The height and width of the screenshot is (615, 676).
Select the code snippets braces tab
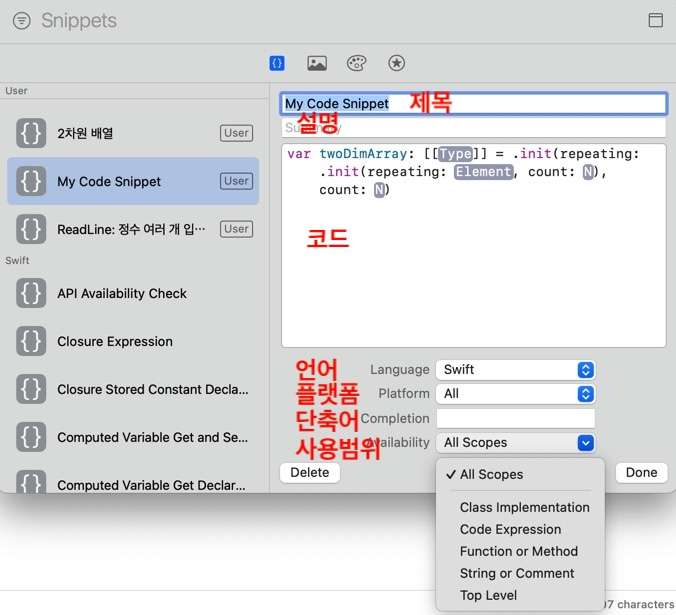(x=277, y=63)
